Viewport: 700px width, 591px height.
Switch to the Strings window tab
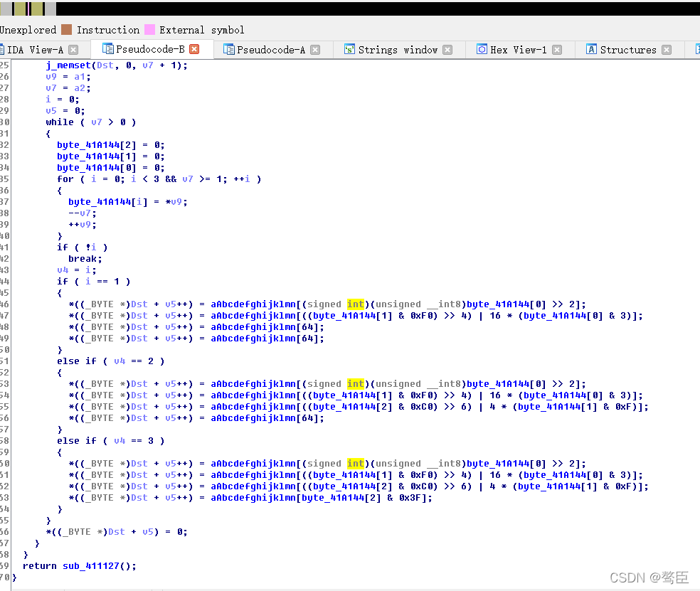[398, 50]
